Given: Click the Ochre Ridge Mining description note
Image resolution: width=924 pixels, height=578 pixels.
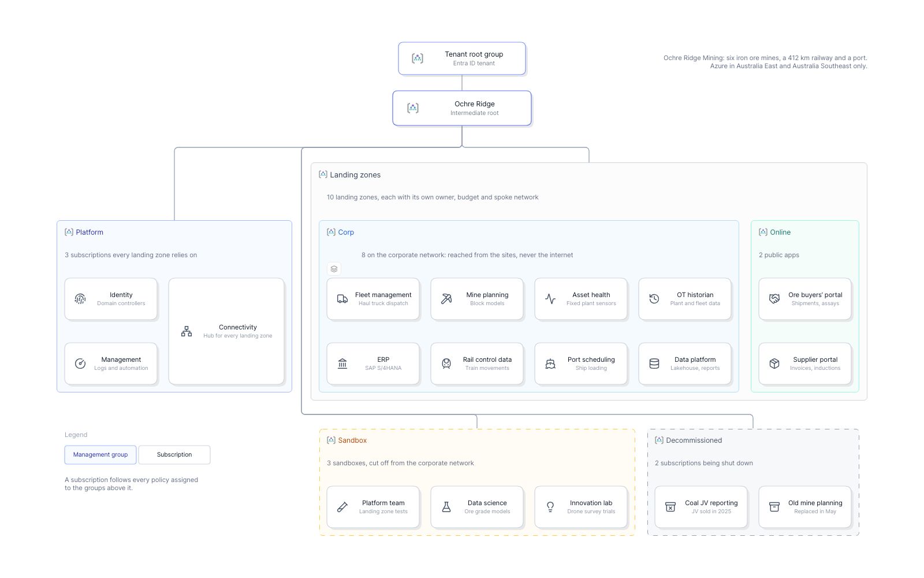Looking at the screenshot, I should [765, 62].
